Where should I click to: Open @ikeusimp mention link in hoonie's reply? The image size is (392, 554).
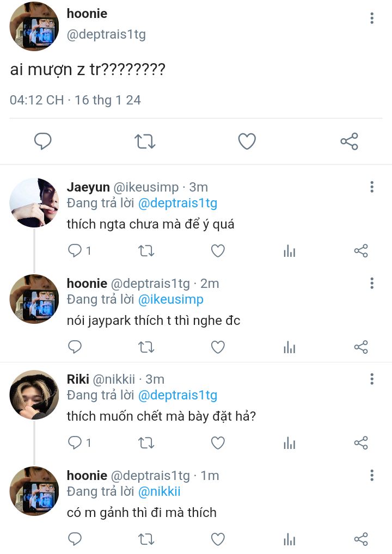(x=170, y=299)
